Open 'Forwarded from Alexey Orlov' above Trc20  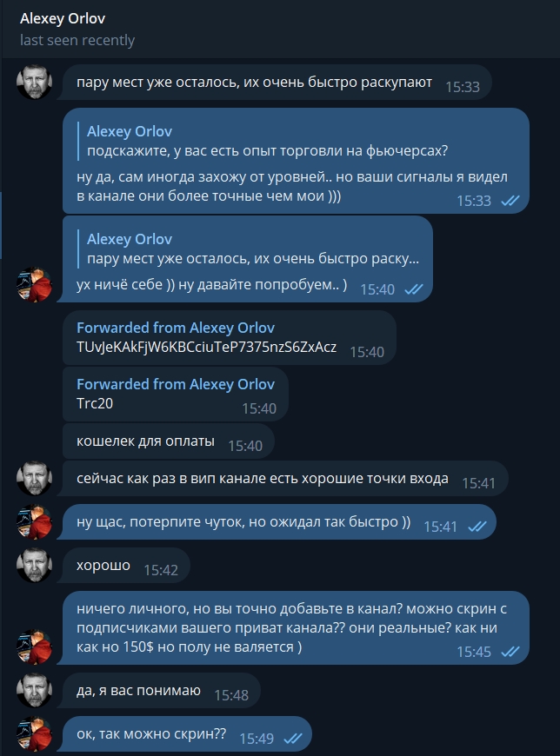pyautogui.click(x=176, y=384)
